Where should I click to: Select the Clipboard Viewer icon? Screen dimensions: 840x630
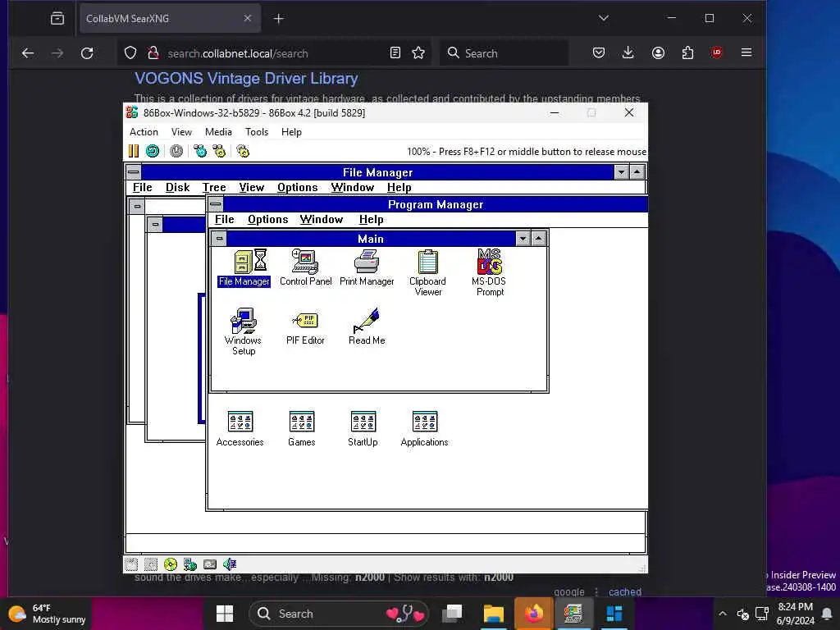pos(427,273)
